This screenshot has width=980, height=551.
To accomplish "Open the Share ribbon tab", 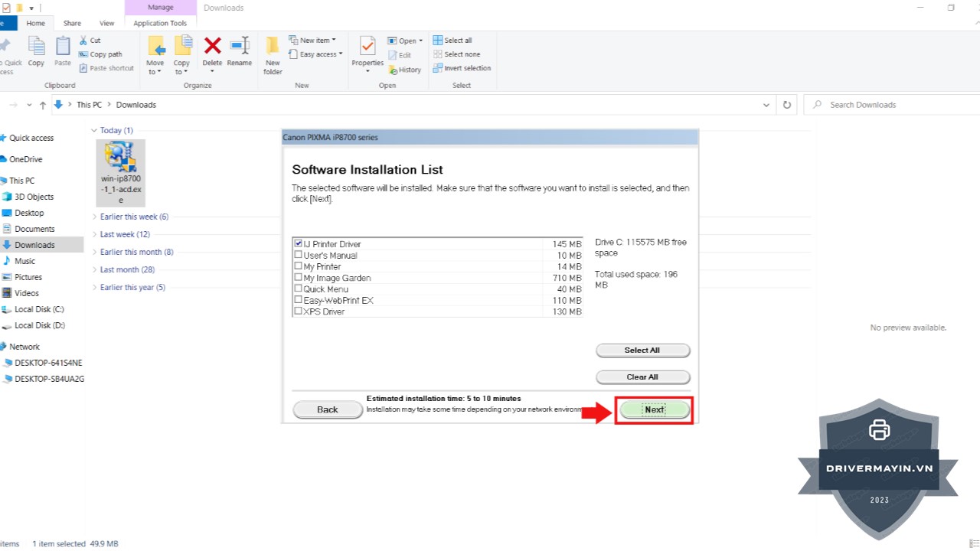I will tap(72, 24).
